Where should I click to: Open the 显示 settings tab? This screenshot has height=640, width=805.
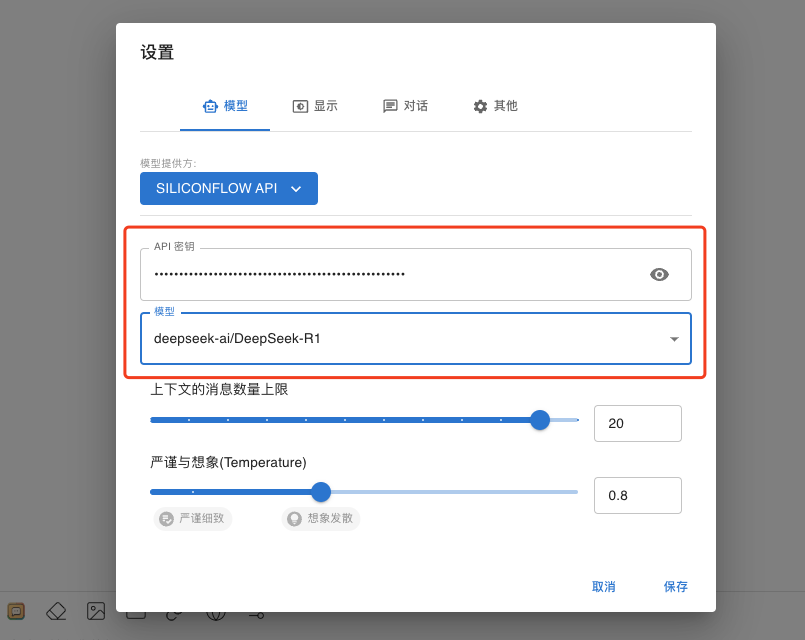pyautogui.click(x=315, y=106)
